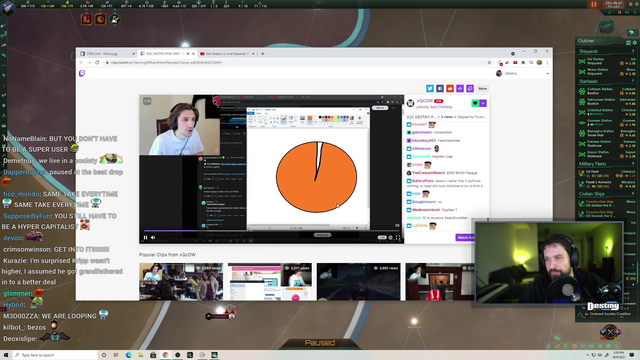The image size is (640, 360).
Task: Share the clip on Twitter
Action: point(430,89)
